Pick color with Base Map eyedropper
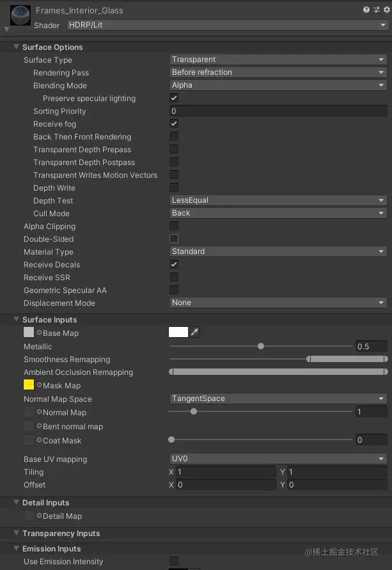 point(195,332)
